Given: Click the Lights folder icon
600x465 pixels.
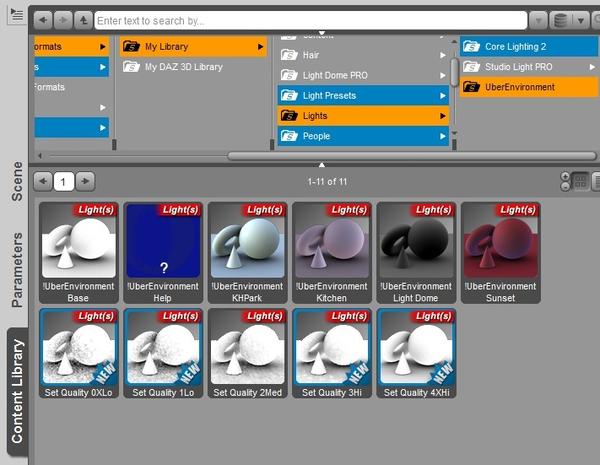Looking at the screenshot, I should [289, 115].
